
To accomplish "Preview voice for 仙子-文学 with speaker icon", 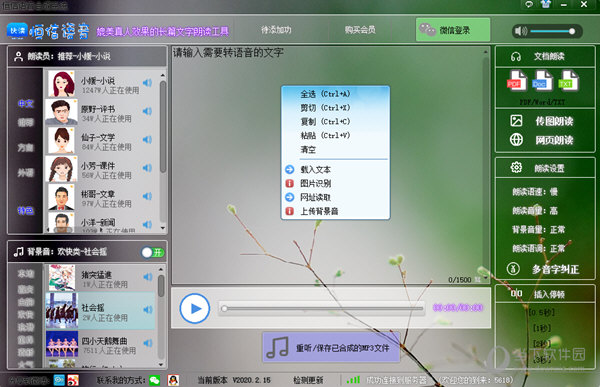I will pos(147,139).
